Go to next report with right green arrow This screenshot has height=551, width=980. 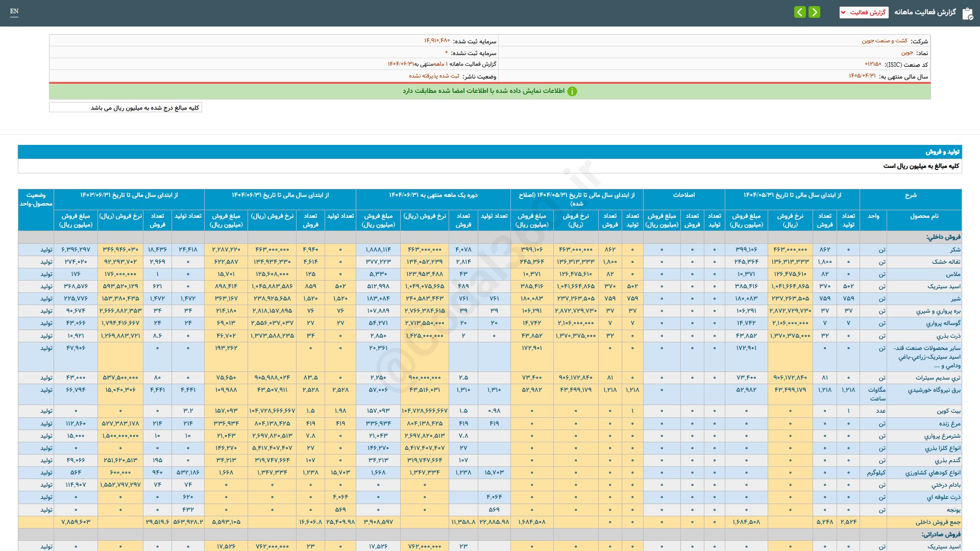(815, 12)
